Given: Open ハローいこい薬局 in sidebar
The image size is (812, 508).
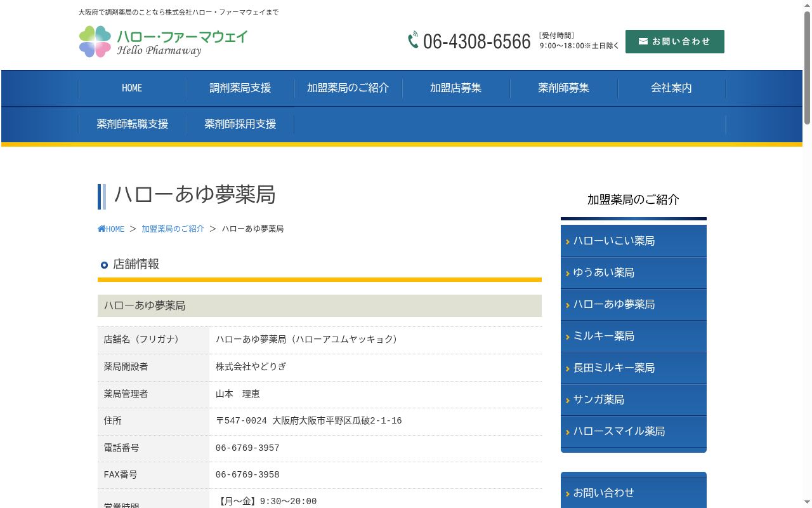Looking at the screenshot, I should tap(634, 241).
